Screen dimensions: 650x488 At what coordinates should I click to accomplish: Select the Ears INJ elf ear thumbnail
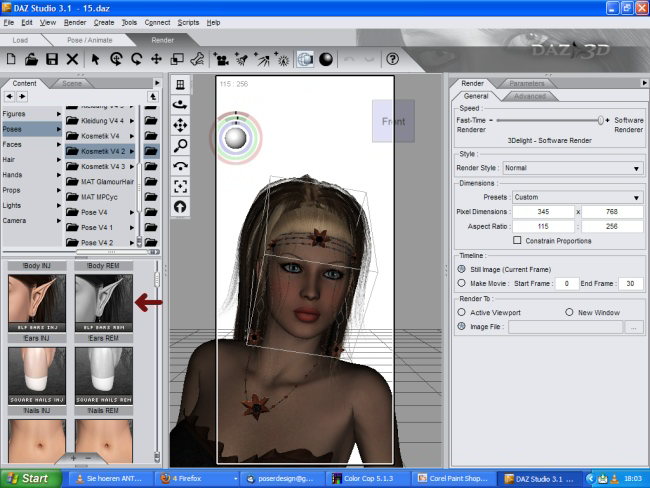pyautogui.click(x=37, y=302)
